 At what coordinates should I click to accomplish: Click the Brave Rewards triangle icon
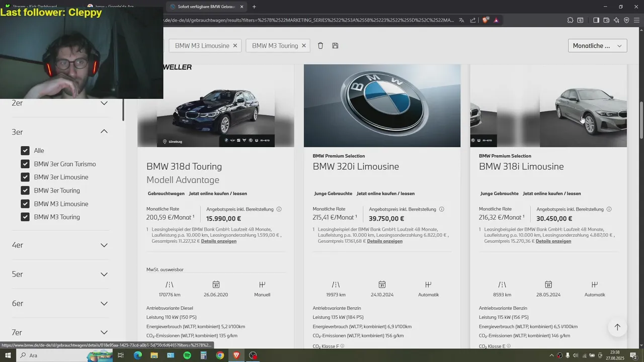pos(496,20)
